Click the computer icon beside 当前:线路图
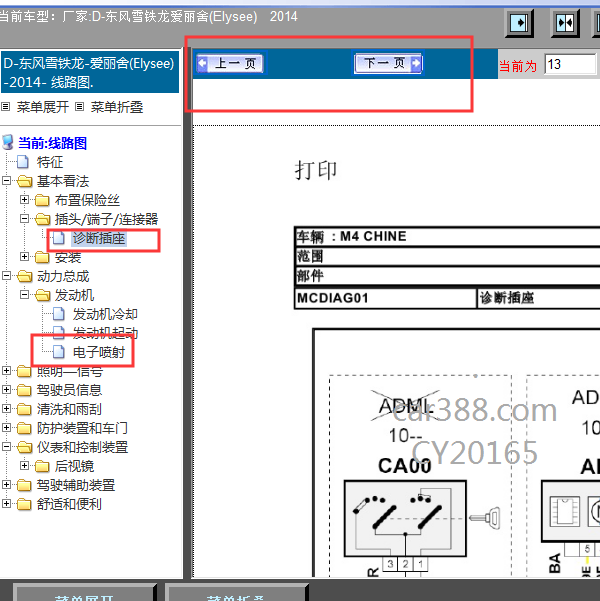The image size is (600, 601). [8, 143]
